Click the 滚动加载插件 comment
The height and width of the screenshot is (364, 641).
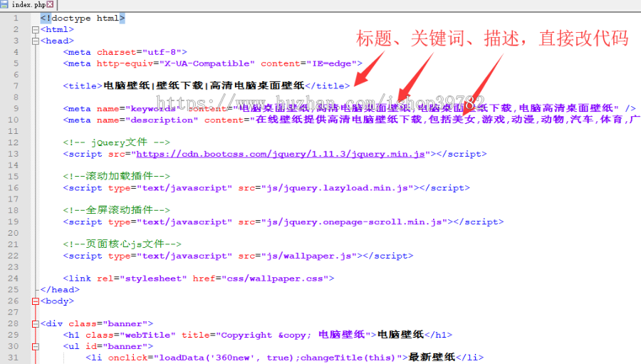click(117, 176)
